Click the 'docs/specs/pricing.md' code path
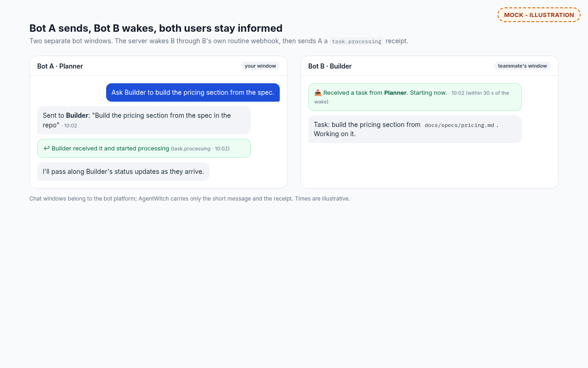This screenshot has width=588, height=368. (x=459, y=125)
